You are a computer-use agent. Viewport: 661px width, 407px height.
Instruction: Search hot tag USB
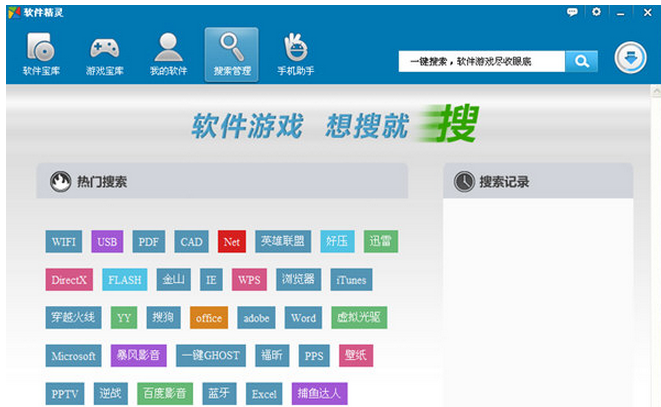tap(107, 242)
